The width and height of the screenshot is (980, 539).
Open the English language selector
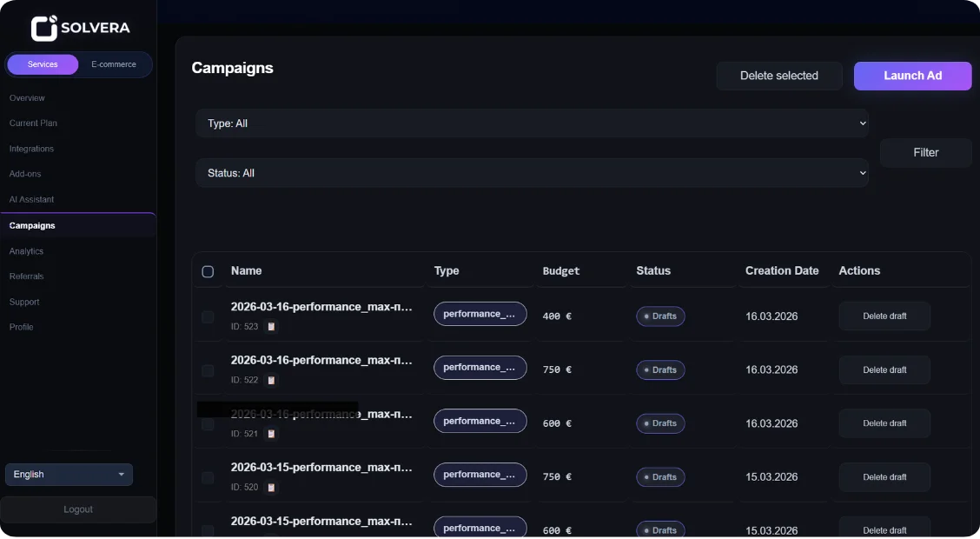tap(69, 475)
